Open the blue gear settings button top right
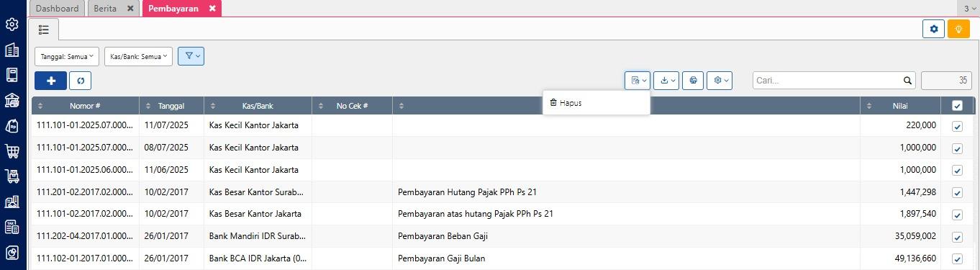Screen dimensions: 980x270 [x=934, y=29]
